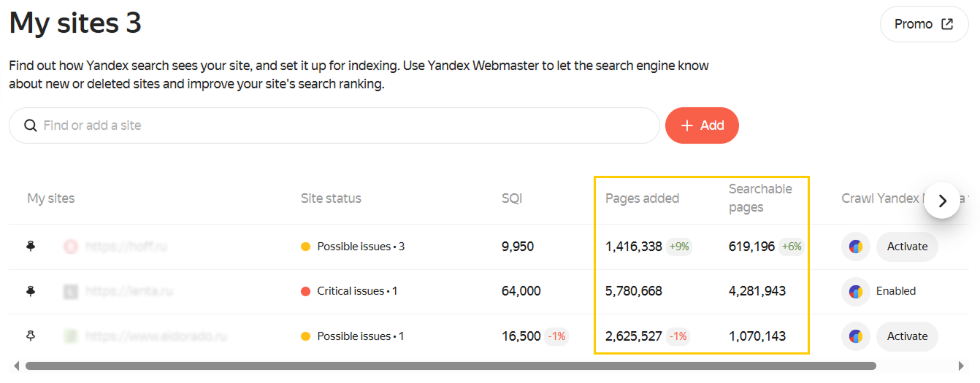This screenshot has height=383, width=980.
Task: Click the lenta.ru favicon icon
Action: point(71,291)
